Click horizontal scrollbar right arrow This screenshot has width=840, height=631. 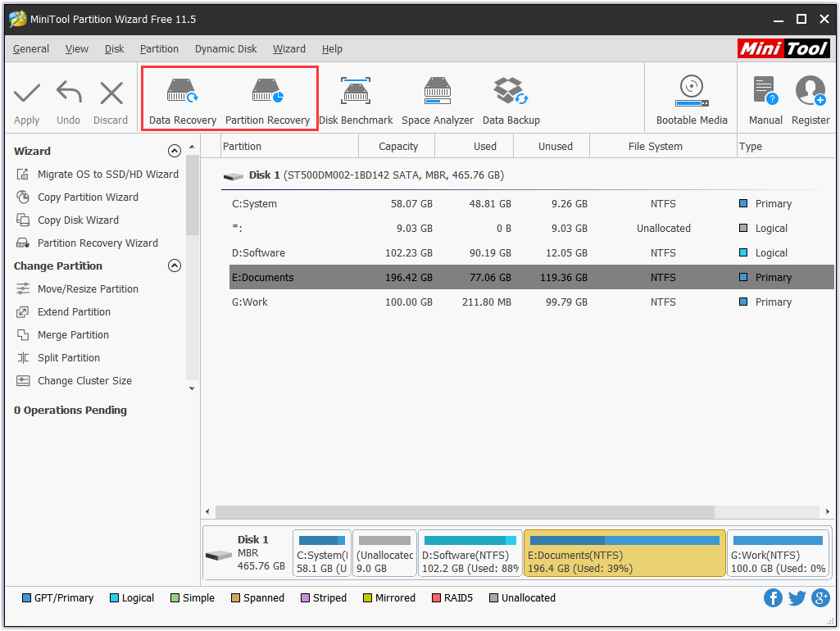pos(828,511)
